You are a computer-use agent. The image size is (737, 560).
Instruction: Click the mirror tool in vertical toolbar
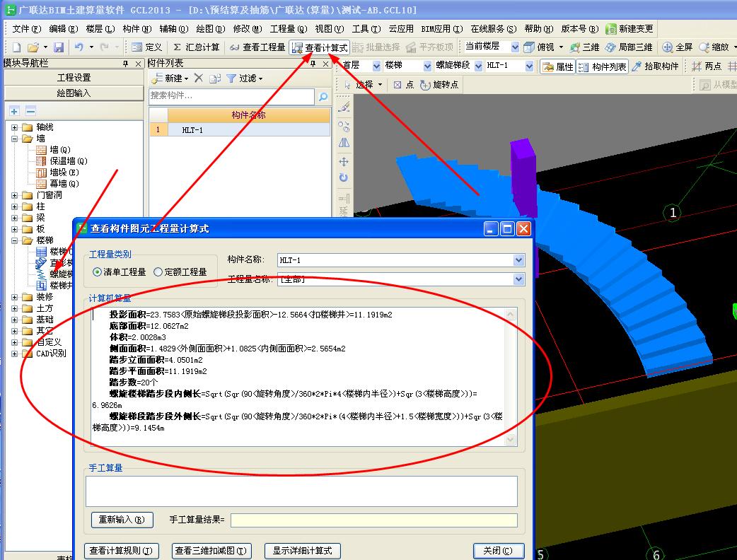click(x=344, y=143)
